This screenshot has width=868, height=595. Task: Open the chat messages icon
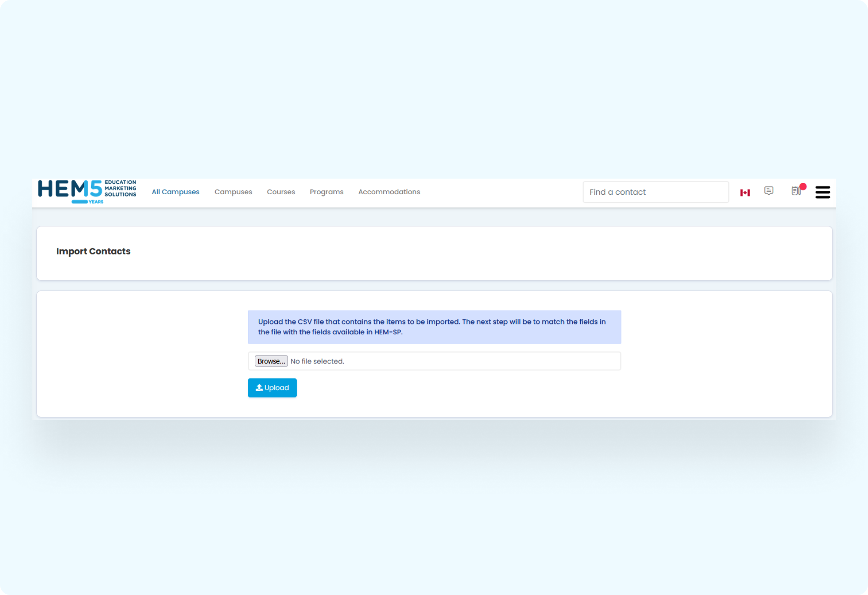769,191
